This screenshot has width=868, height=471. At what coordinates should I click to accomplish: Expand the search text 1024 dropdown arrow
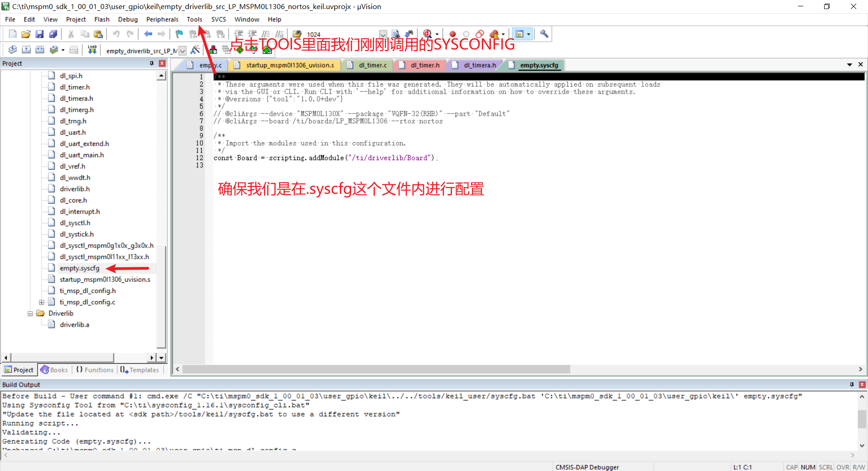tap(383, 34)
